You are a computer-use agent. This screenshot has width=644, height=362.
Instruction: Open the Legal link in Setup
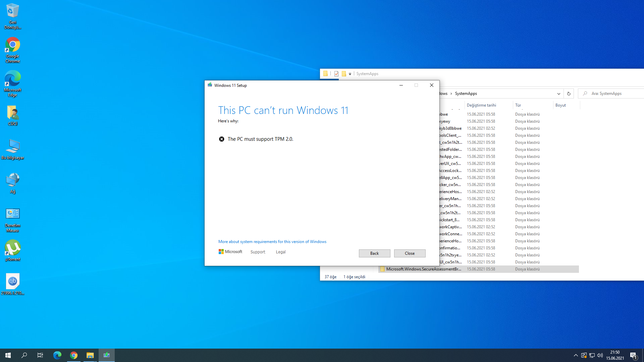[281, 252]
